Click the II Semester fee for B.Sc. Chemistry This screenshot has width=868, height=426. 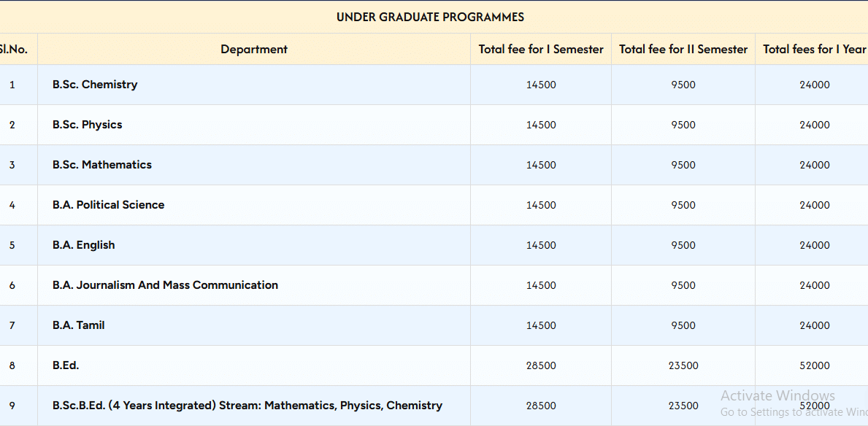click(x=683, y=85)
